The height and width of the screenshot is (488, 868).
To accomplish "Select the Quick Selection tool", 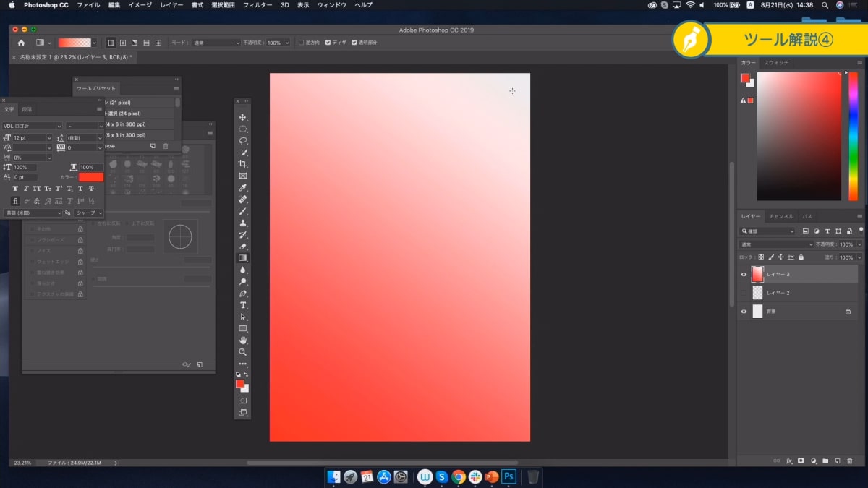I will pyautogui.click(x=243, y=153).
